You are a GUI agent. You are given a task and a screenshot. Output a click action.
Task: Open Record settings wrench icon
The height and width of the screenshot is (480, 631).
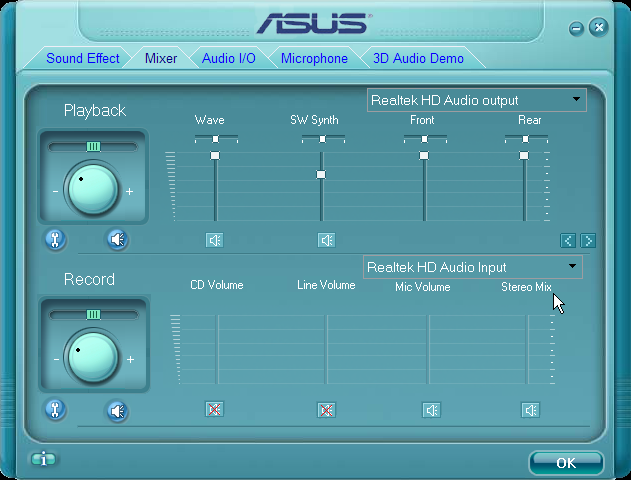tap(55, 410)
